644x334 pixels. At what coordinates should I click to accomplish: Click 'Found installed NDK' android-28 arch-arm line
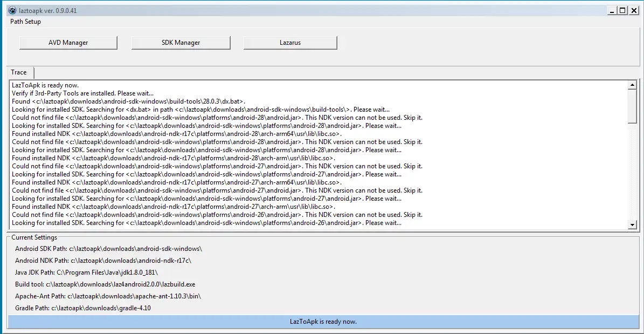[174, 158]
